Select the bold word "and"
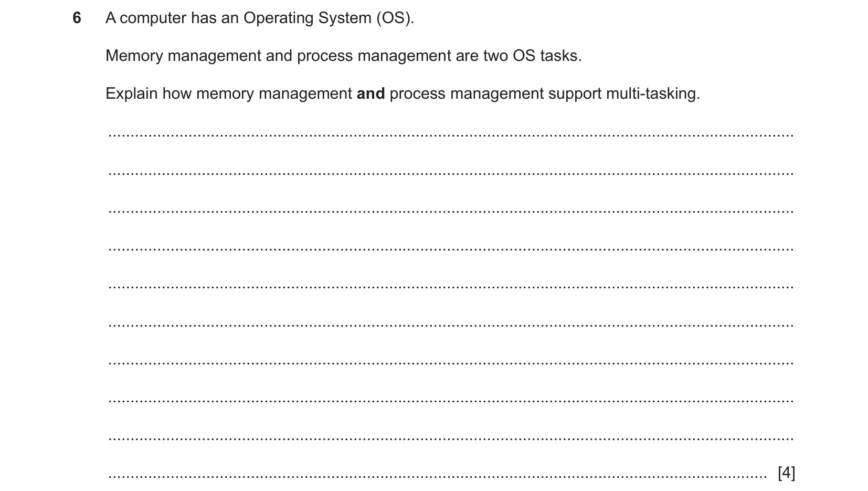This screenshot has height=491, width=868. (371, 93)
